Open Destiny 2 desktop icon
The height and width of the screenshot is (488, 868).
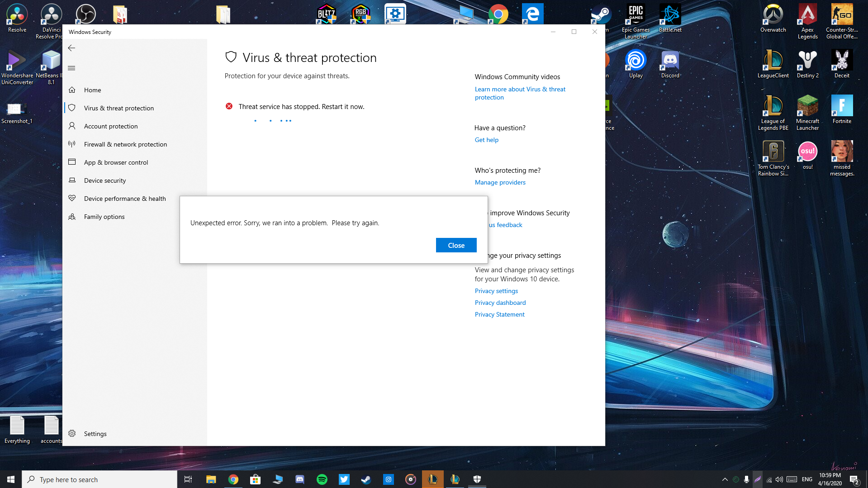tap(807, 64)
